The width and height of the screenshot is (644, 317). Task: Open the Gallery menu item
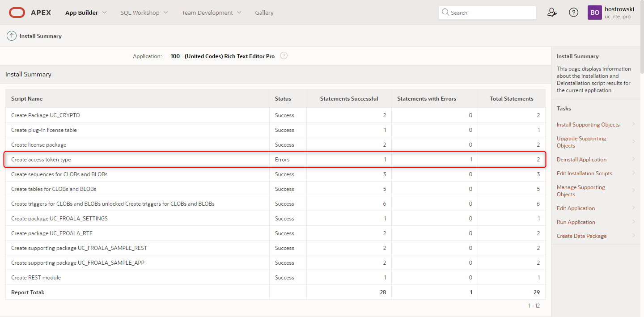pos(264,13)
